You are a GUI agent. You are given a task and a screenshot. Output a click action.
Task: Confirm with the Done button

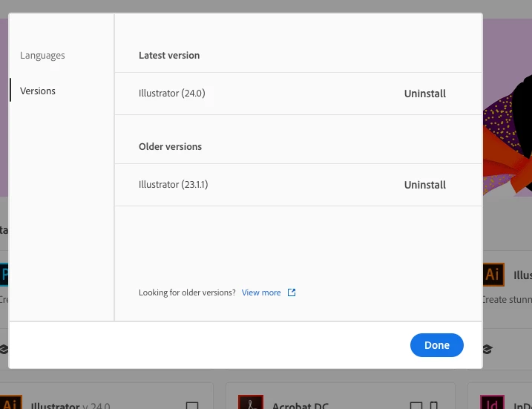[437, 345]
